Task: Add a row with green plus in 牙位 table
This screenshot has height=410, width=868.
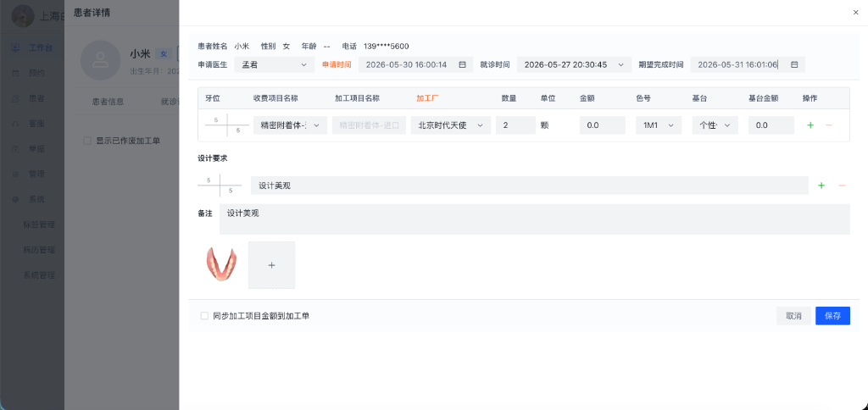Action: click(x=810, y=125)
